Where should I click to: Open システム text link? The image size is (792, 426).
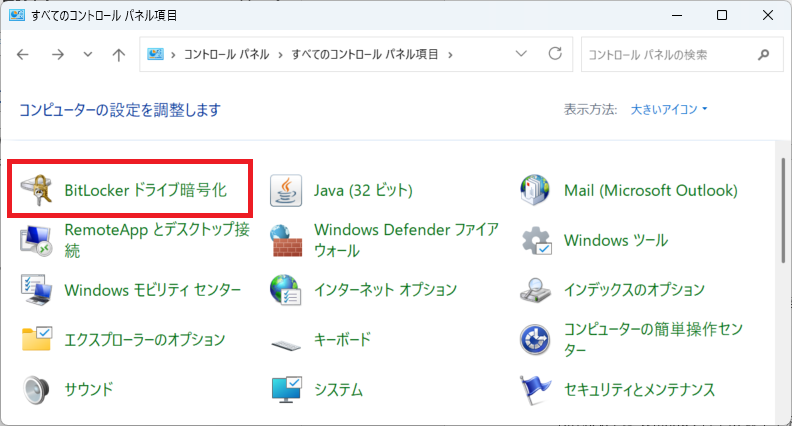point(338,390)
